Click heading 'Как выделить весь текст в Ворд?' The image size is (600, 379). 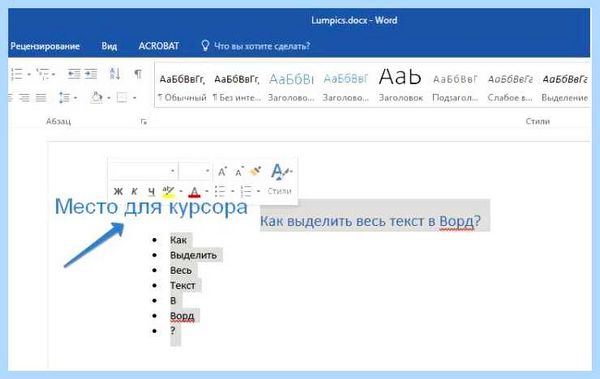coord(370,221)
